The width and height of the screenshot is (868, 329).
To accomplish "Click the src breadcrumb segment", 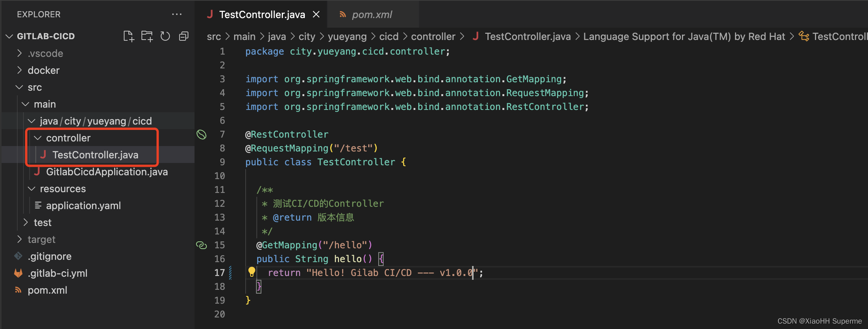I will 214,37.
